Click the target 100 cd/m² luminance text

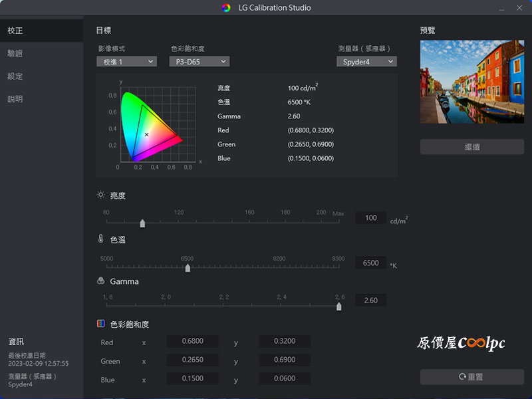(303, 88)
